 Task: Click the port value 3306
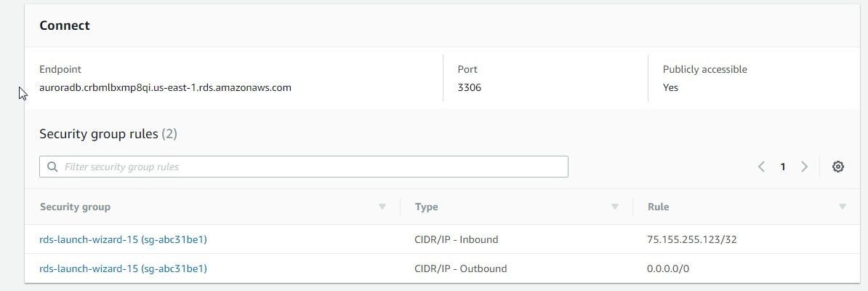[470, 87]
